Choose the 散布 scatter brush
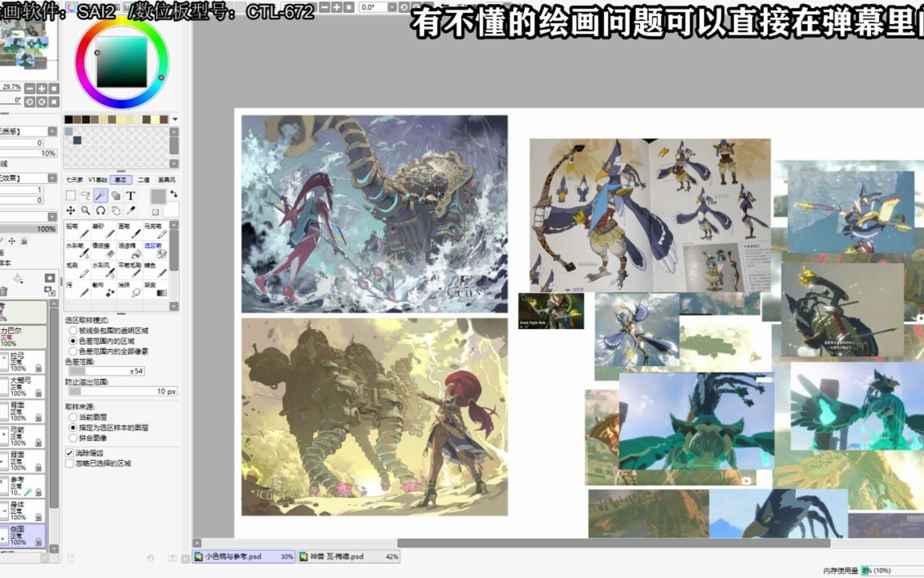The width and height of the screenshot is (924, 578). [103, 290]
